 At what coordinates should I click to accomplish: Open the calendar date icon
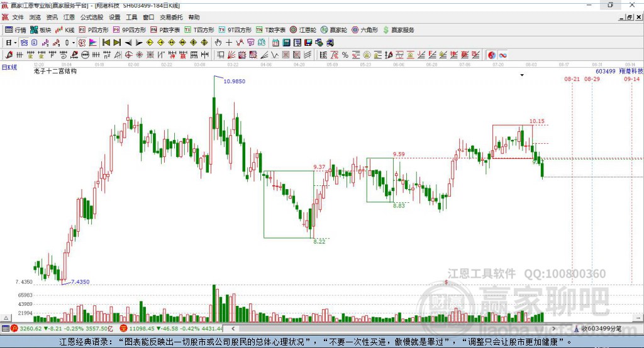(x=275, y=43)
